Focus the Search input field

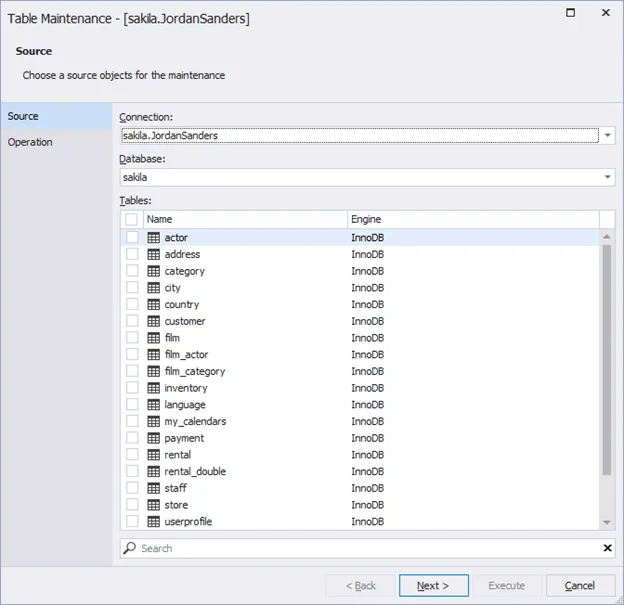pyautogui.click(x=368, y=548)
